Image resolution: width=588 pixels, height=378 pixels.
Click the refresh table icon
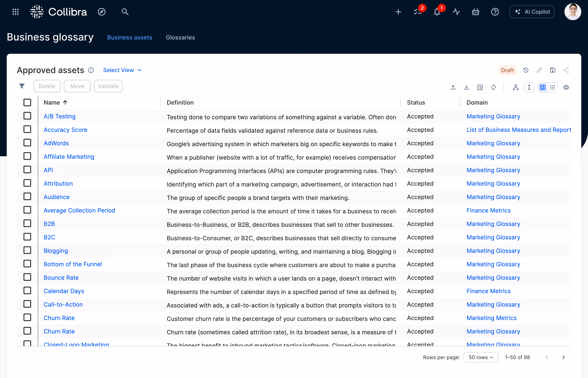[x=493, y=87]
